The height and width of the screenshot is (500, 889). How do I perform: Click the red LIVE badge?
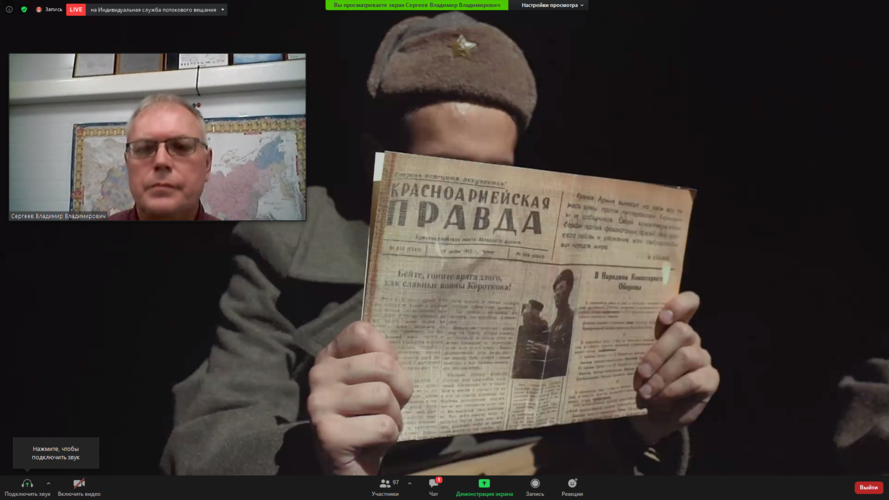[76, 10]
